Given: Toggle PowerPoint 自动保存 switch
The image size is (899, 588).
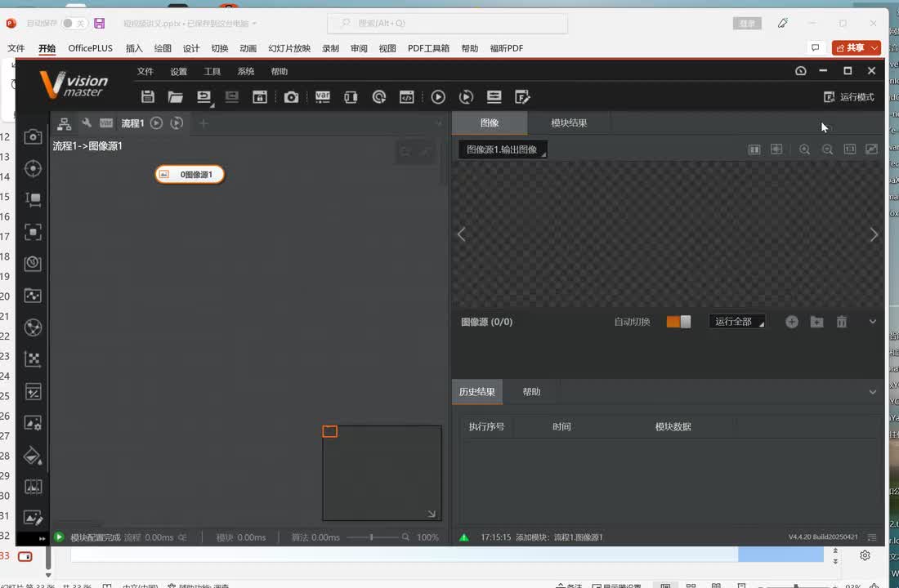Looking at the screenshot, I should [x=74, y=23].
